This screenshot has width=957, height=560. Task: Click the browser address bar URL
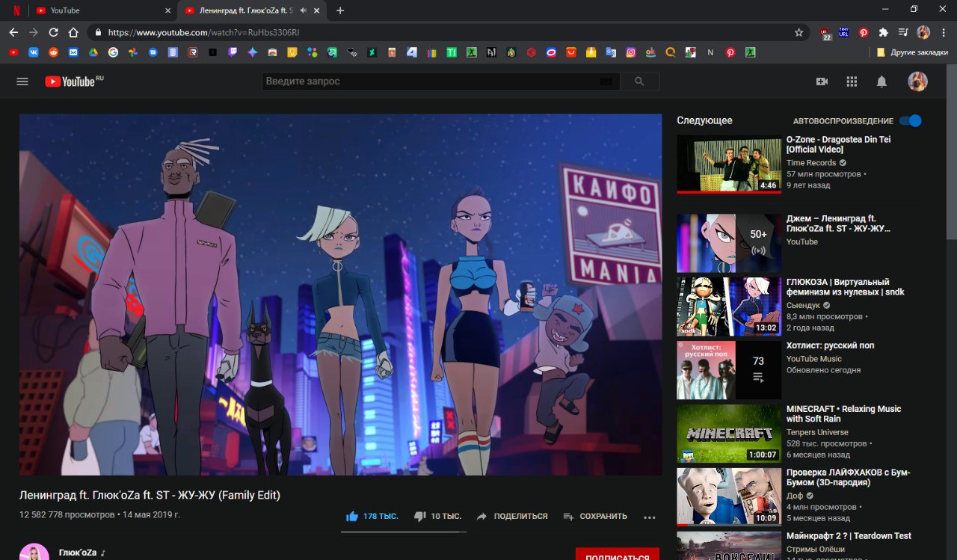[203, 32]
